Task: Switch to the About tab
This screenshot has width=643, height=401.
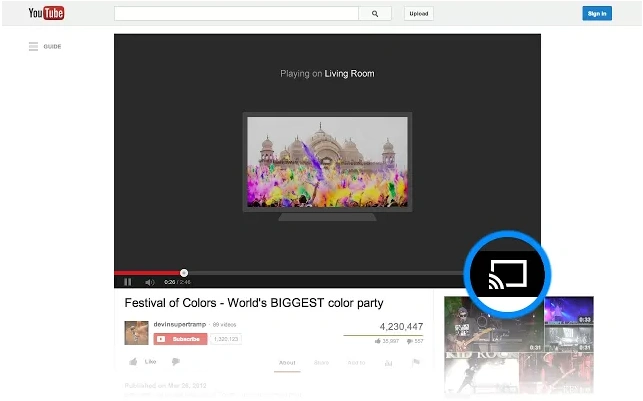Action: coord(287,363)
